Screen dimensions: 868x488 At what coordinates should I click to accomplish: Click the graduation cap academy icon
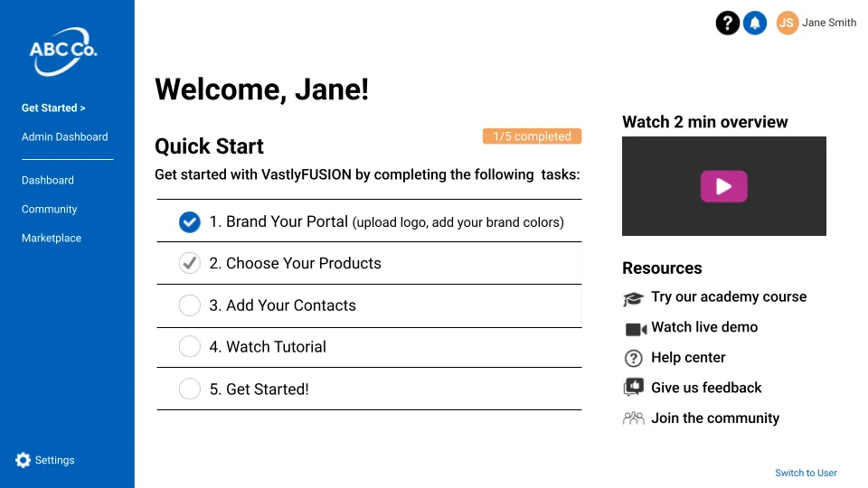coord(633,298)
